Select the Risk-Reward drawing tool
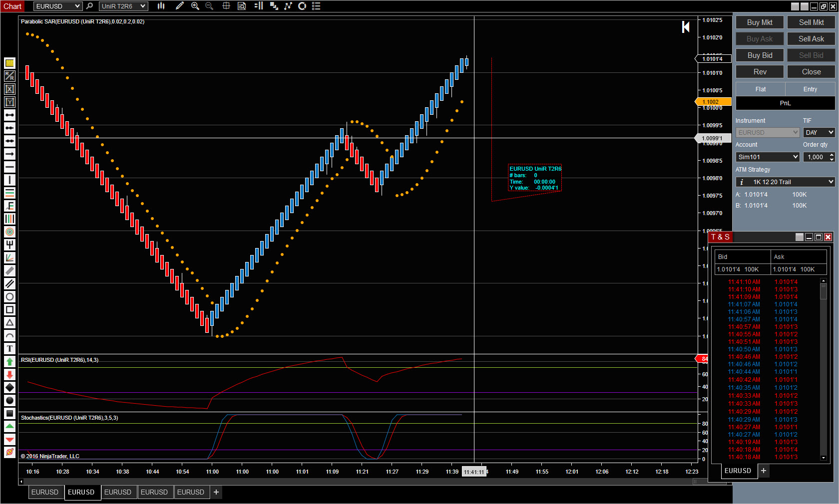The image size is (839, 504). (9, 76)
